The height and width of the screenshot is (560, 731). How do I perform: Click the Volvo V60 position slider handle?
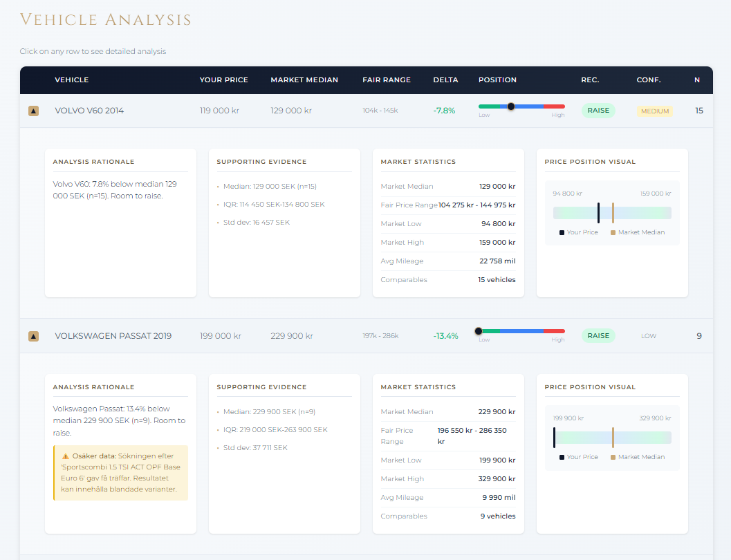pos(511,106)
